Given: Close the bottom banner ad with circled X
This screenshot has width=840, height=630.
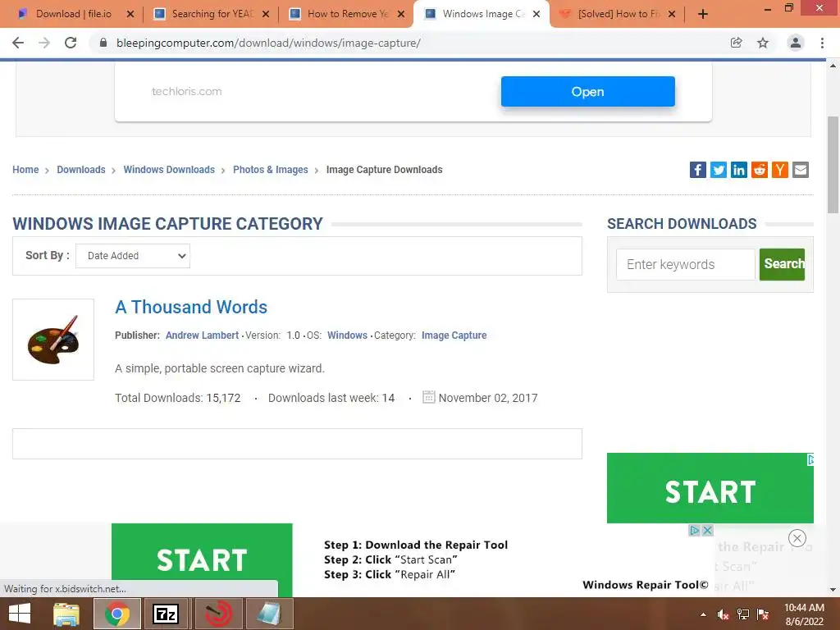Looking at the screenshot, I should click(x=797, y=538).
